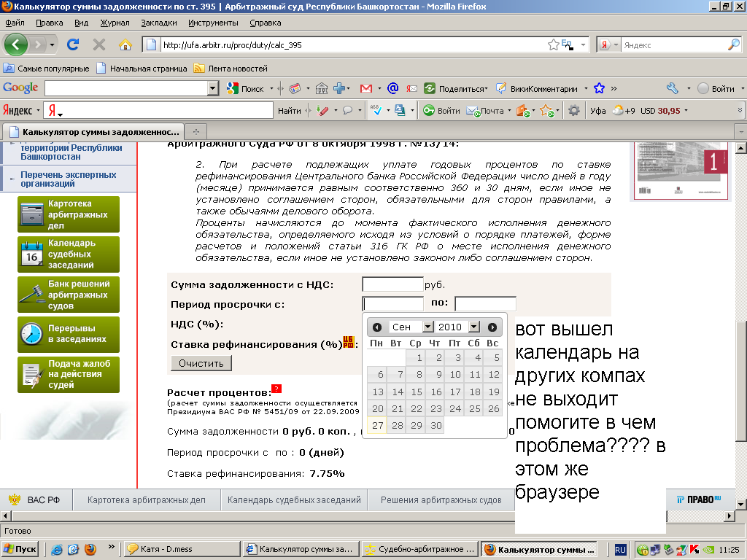Click the Google toolbar blue star bookmarks icon
The width and height of the screenshot is (747, 560).
(x=599, y=88)
